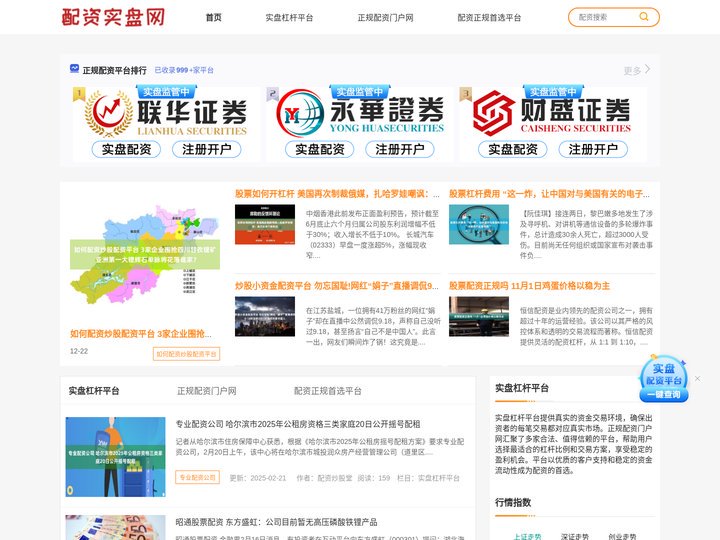Click the 如何配资炒股配资平台 tag button
Viewport: 720px width, 540px height.
click(186, 354)
